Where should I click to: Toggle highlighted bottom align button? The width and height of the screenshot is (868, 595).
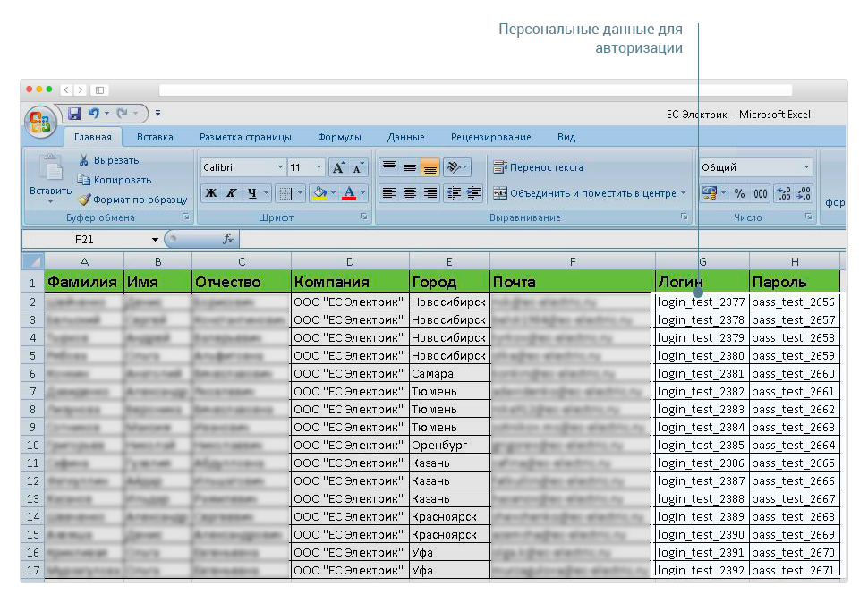click(430, 166)
